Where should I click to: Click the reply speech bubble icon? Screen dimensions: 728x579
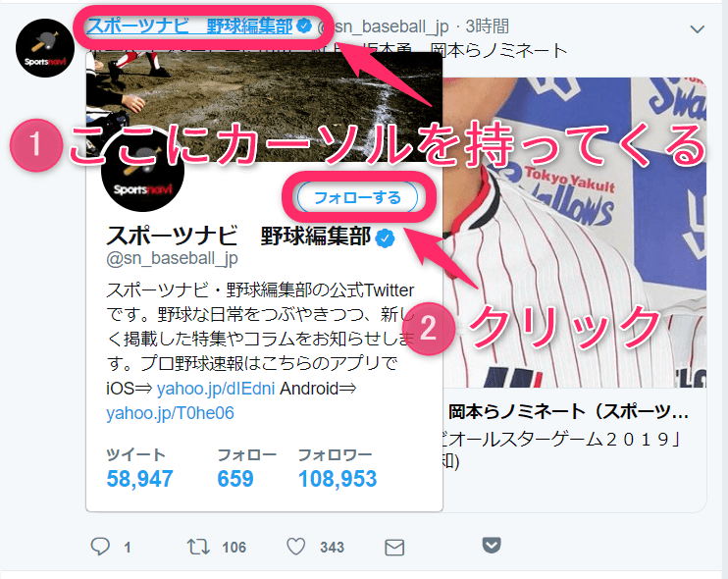click(x=100, y=547)
